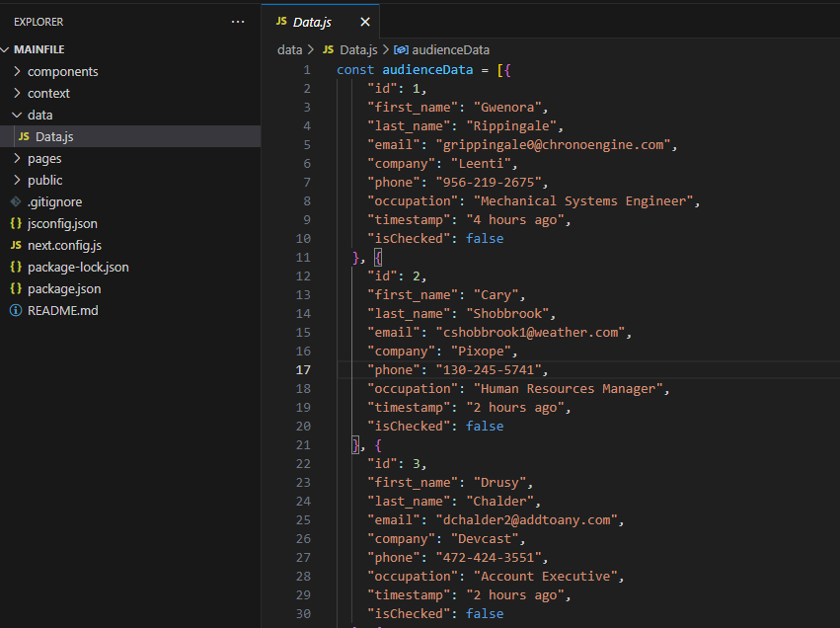
Task: Click the package.json braces icon
Action: [16, 288]
